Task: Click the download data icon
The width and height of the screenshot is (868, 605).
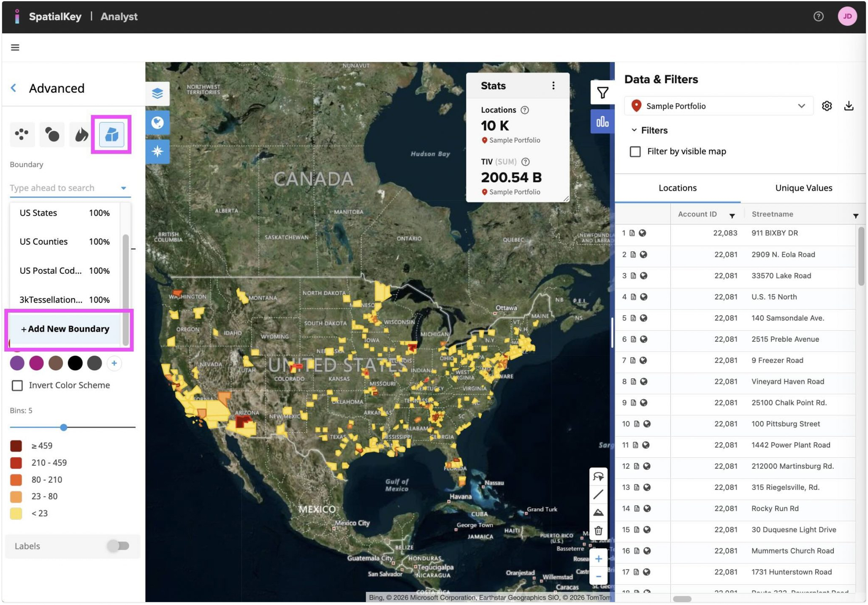Action: pyautogui.click(x=849, y=106)
